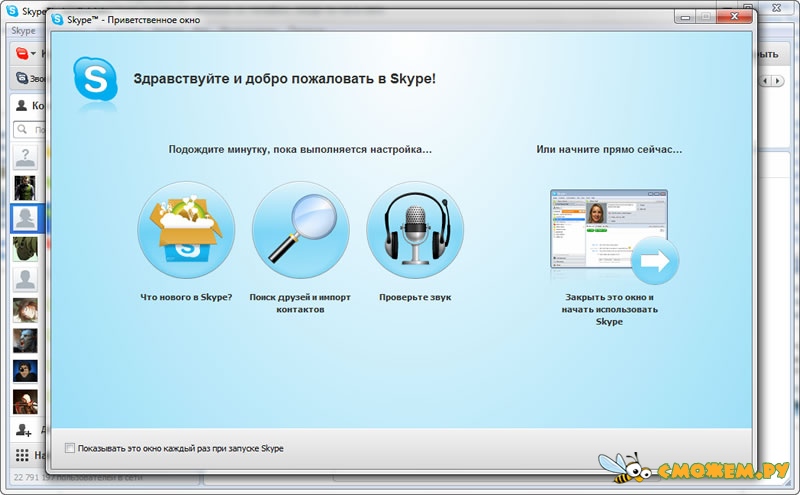Select the question mark avatar contact
Screen dimensions: 800x495
tap(25, 157)
